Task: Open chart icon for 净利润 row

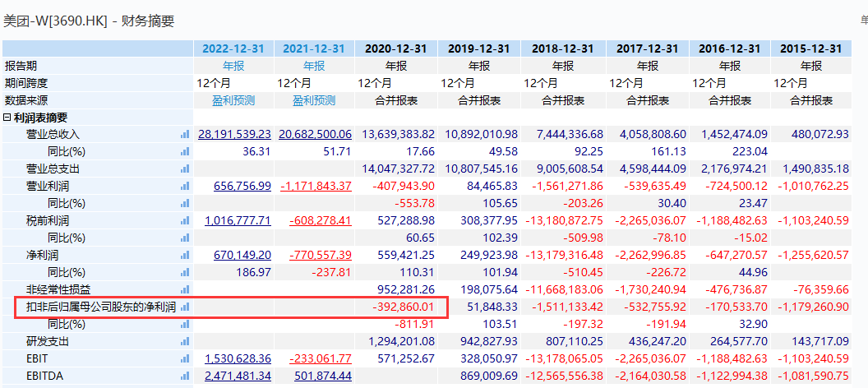Action: 185,255
